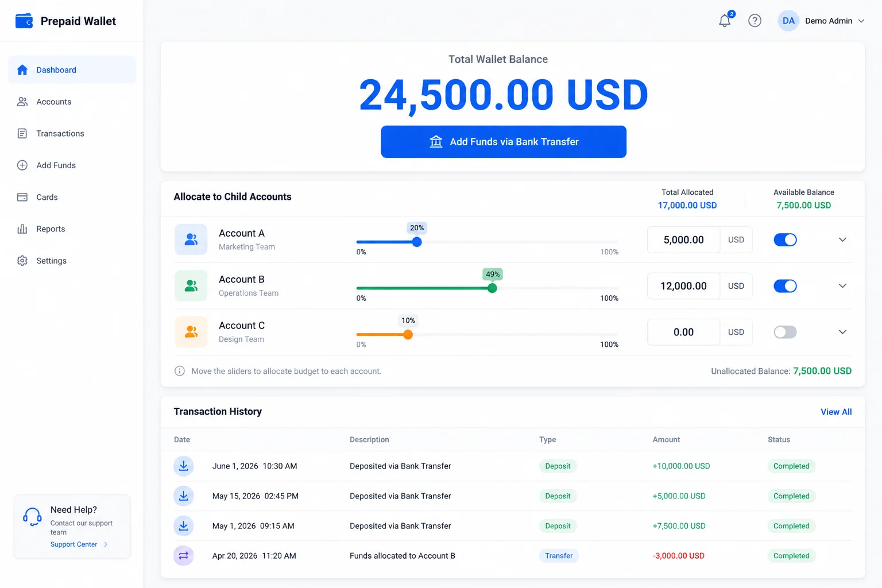Click the transfer arrows icon for Apr 20
882x588 pixels.
[184, 555]
